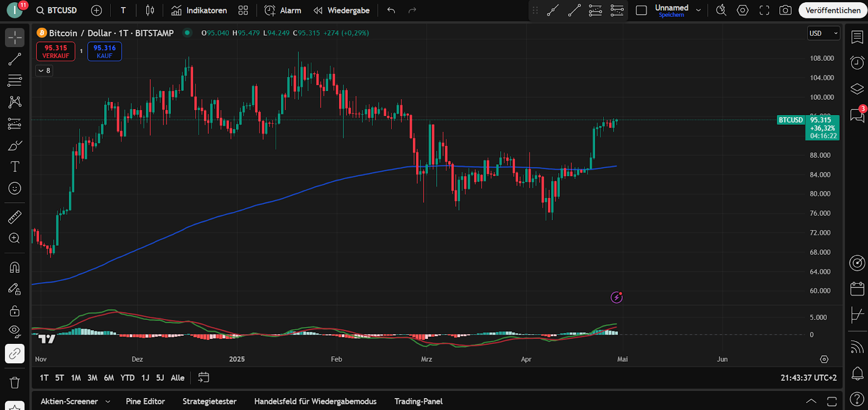Open the Pine Editor tab
Screen dimensions: 868x410
click(x=145, y=401)
